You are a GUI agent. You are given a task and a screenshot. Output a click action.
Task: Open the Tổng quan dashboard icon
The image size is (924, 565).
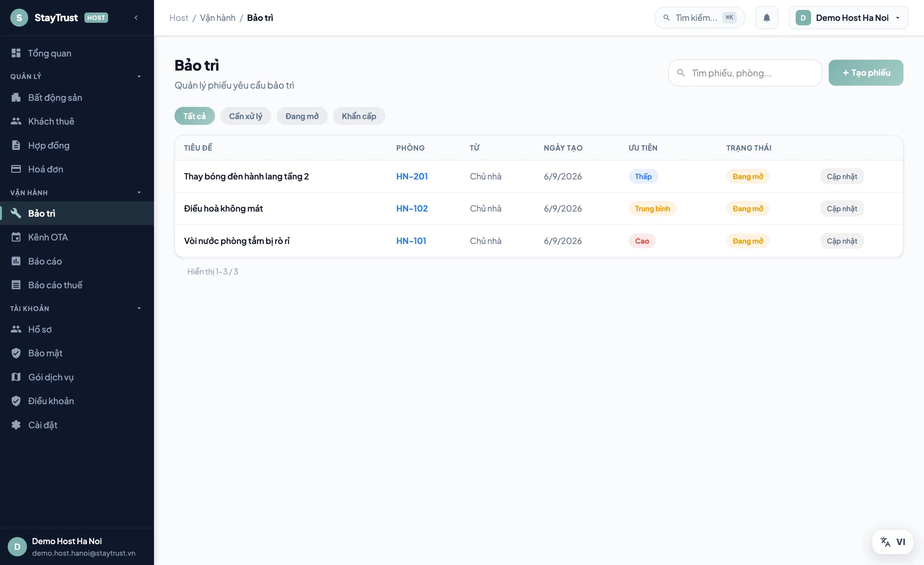[16, 53]
